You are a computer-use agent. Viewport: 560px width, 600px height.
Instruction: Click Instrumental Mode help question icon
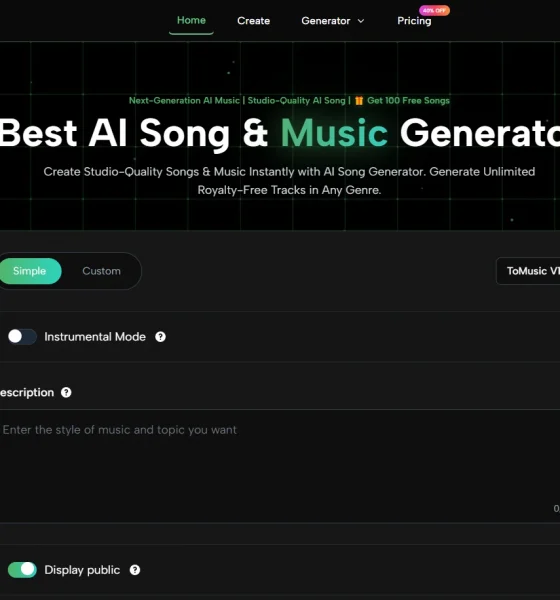coord(160,337)
